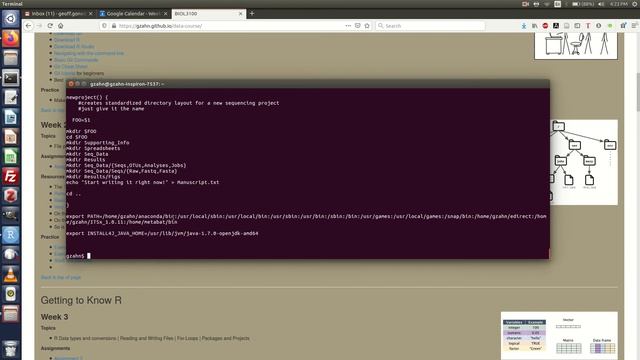The width and height of the screenshot is (640, 360).
Task: Show site security padlock info
Action: pos(113,26)
